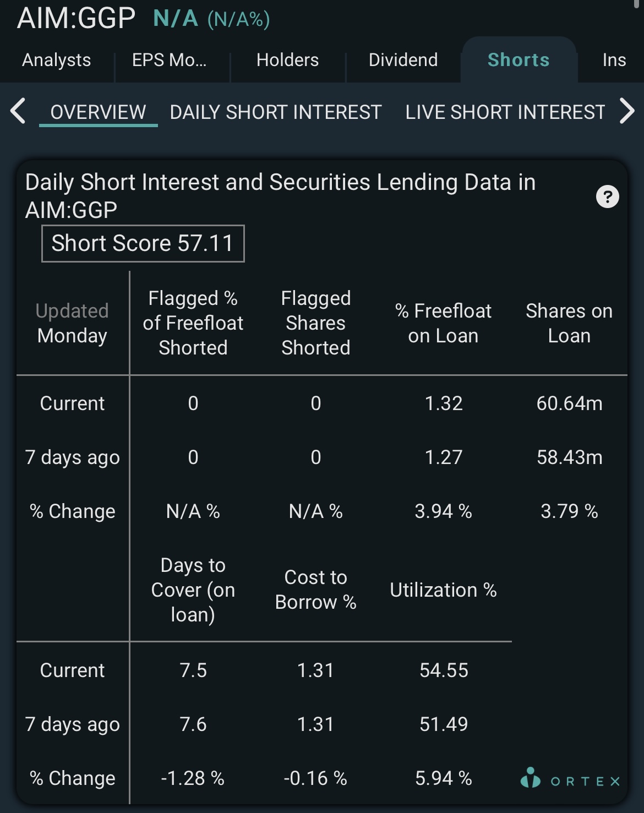This screenshot has height=813, width=644.
Task: Select current shares on loan 60.64m value
Action: pyautogui.click(x=570, y=403)
